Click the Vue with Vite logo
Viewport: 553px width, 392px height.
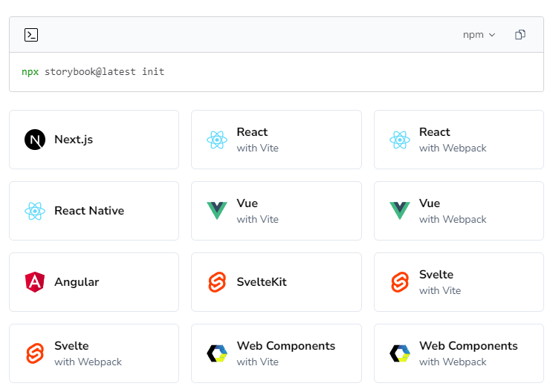(217, 211)
